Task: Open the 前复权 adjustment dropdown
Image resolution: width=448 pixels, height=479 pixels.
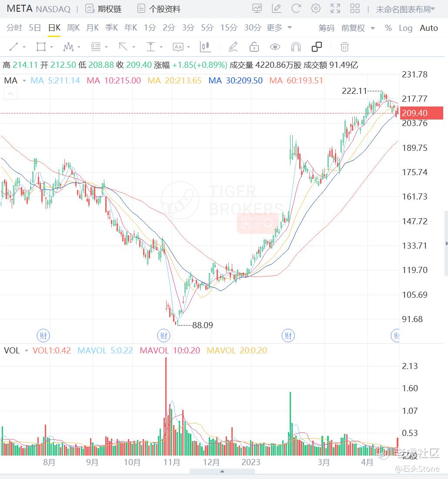Action: pyautogui.click(x=358, y=28)
